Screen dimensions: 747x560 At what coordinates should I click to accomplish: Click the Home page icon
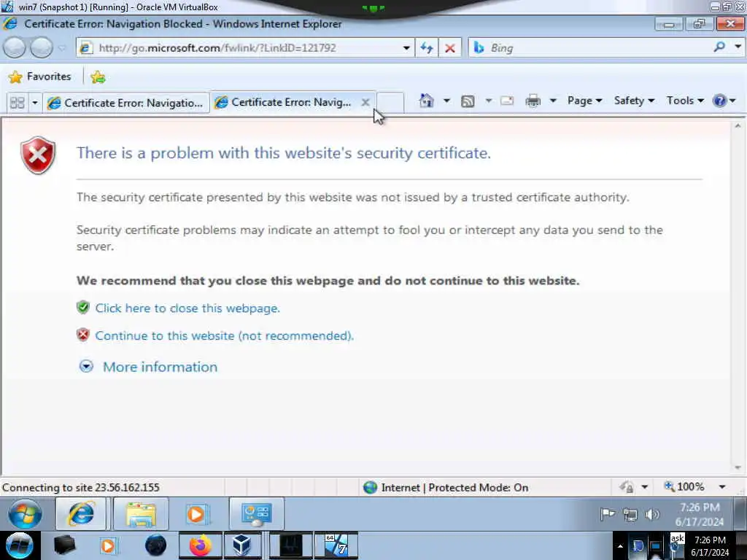[426, 101]
